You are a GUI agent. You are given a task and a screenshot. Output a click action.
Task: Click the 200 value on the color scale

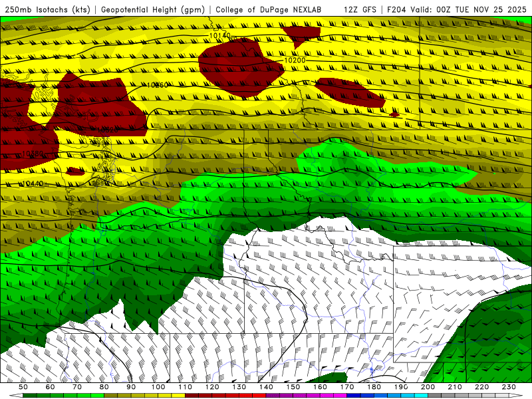pyautogui.click(x=428, y=387)
